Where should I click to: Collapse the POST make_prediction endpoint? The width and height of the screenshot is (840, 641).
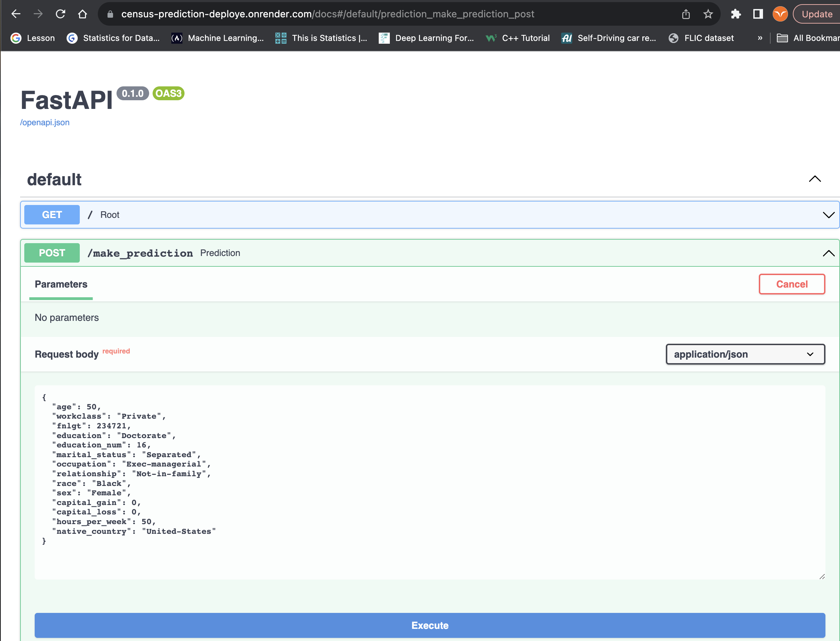[x=828, y=253]
